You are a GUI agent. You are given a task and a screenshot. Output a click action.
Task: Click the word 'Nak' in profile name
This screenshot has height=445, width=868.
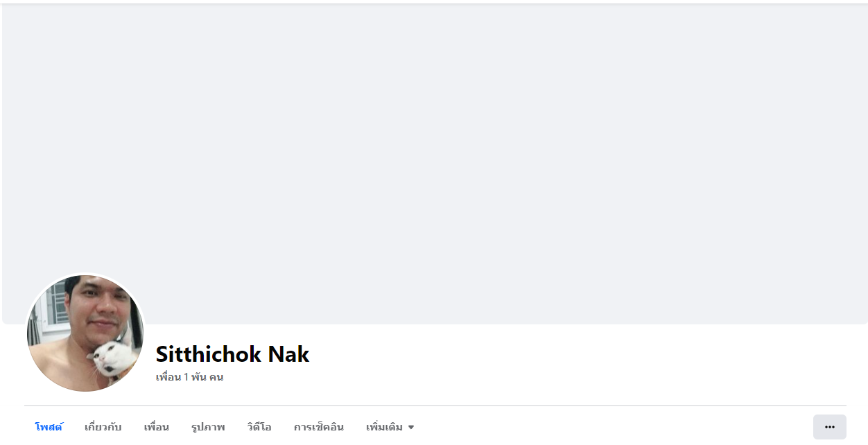click(288, 354)
